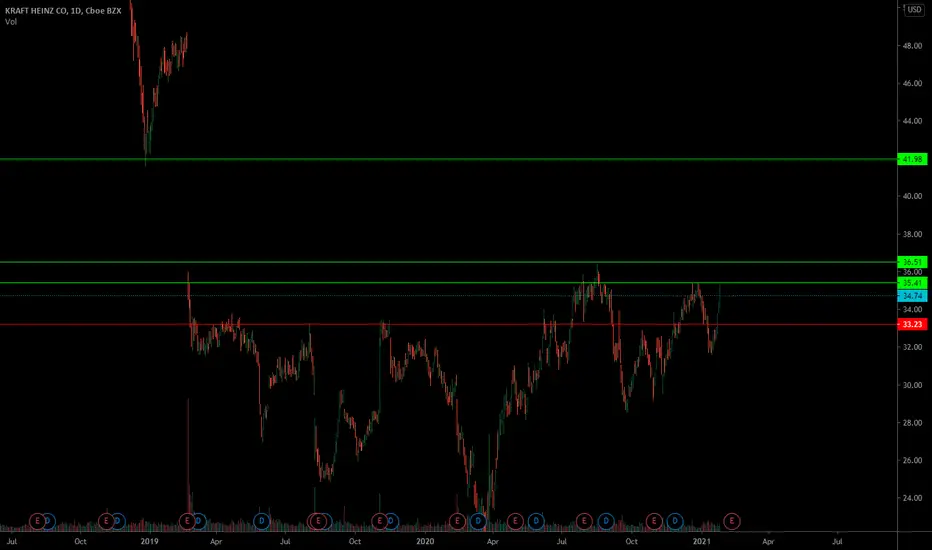Click the lone dividend marker before Jul 2019
Screen dimensions: 932x550
pos(262,521)
